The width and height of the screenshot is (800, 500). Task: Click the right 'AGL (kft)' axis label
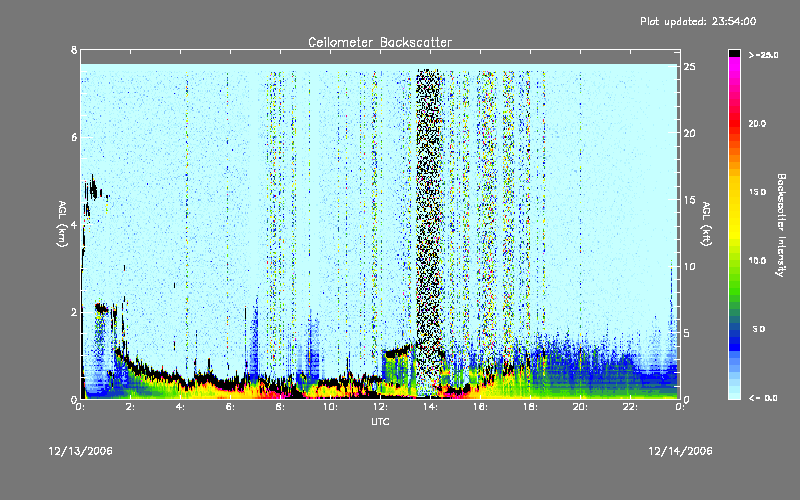coord(706,224)
